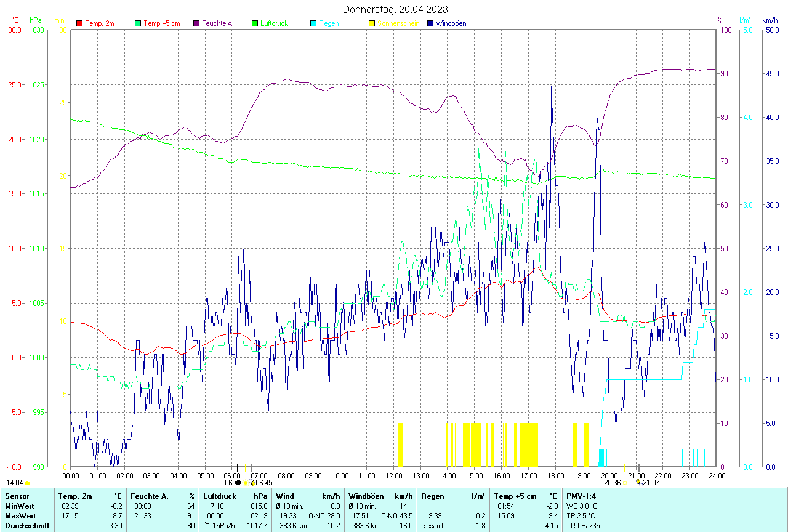Click the red Temp. 2m legend swatch
Screen dimensions: 788x532
click(x=79, y=23)
